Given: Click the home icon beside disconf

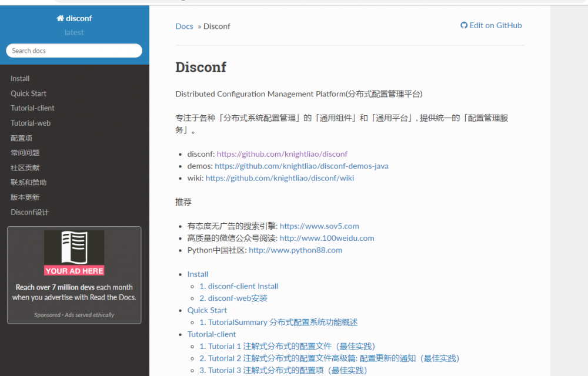Looking at the screenshot, I should pyautogui.click(x=60, y=18).
